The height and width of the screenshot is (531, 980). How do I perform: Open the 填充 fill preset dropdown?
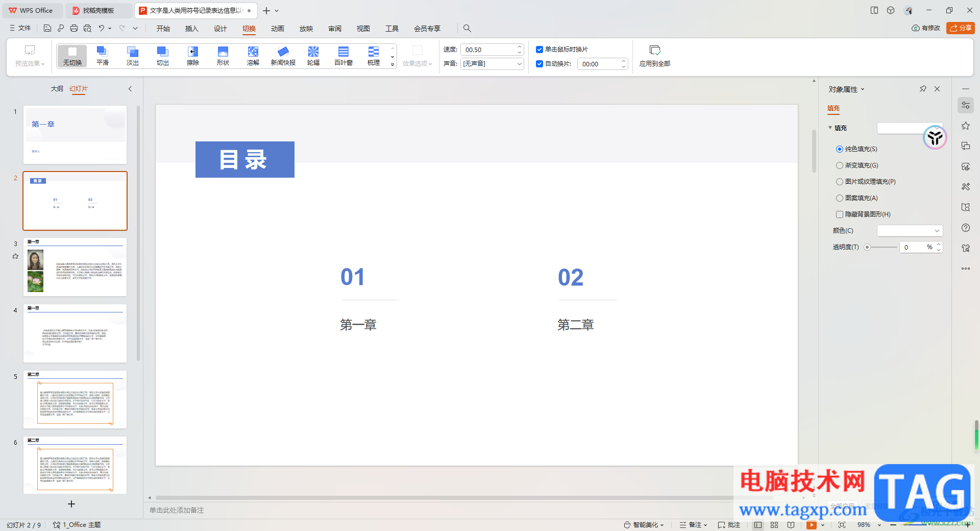[910, 128]
